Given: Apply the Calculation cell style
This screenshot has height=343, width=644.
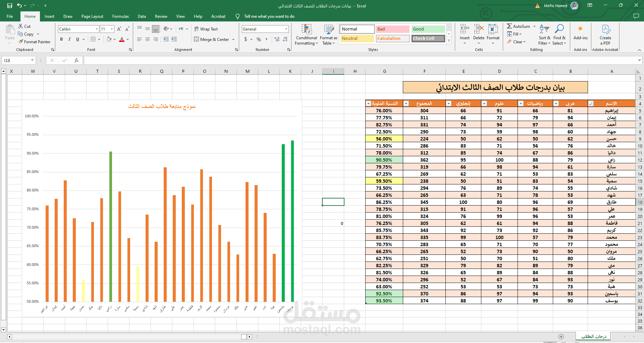Looking at the screenshot, I should 392,39.
